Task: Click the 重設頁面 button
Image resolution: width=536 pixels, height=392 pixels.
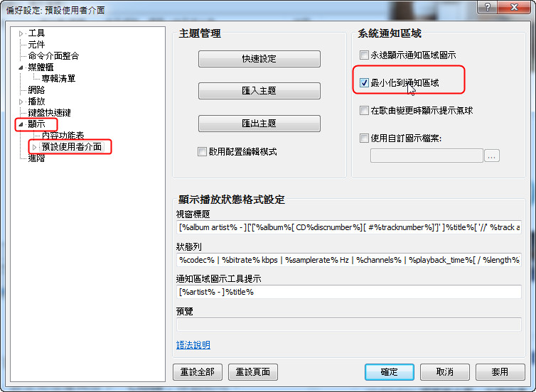Action: coord(252,372)
